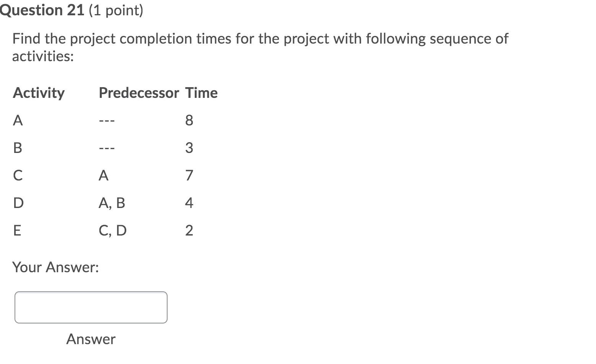Click the time value 2 for activity E

[x=189, y=231]
